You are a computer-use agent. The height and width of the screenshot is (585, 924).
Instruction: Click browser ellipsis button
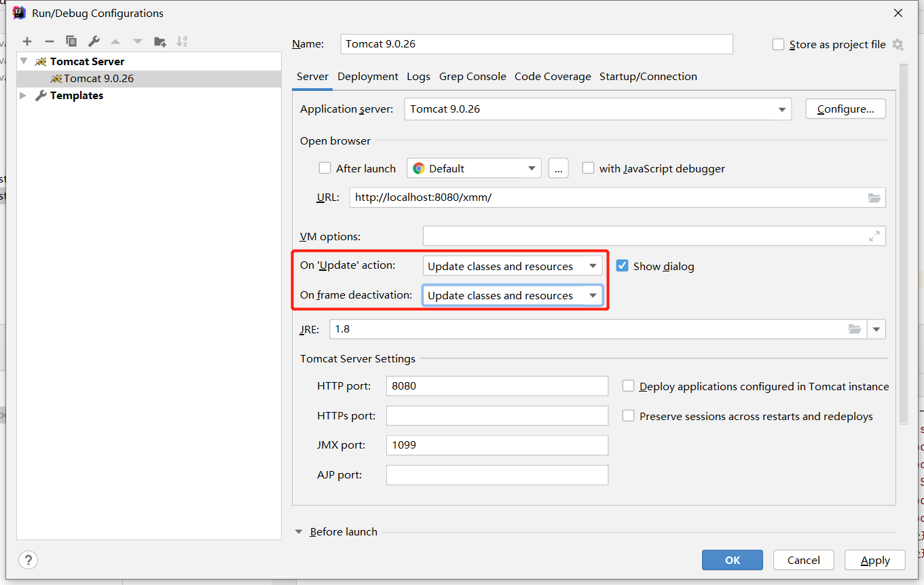pyautogui.click(x=558, y=168)
